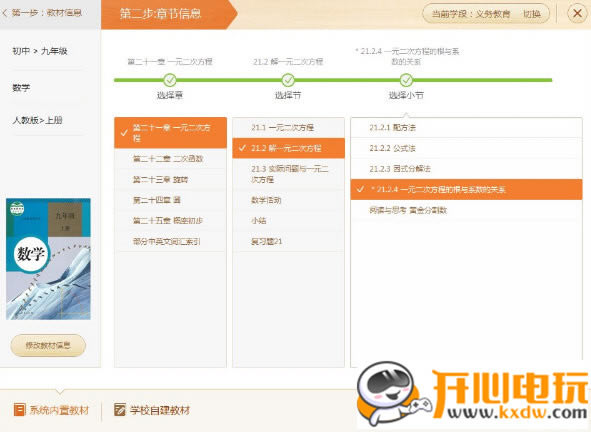The image size is (591, 432).
Task: Select 复习题21 section
Action: tap(288, 241)
